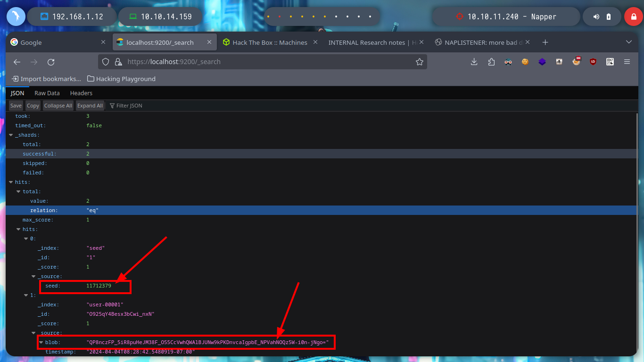Click the photo-thumbnail extension icon

pyautogui.click(x=559, y=62)
